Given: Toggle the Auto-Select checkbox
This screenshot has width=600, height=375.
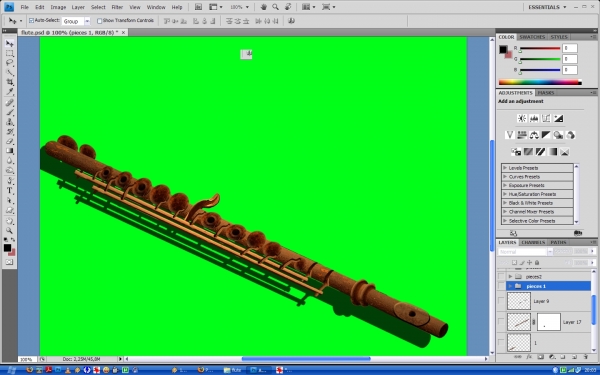Looking at the screenshot, I should point(31,21).
